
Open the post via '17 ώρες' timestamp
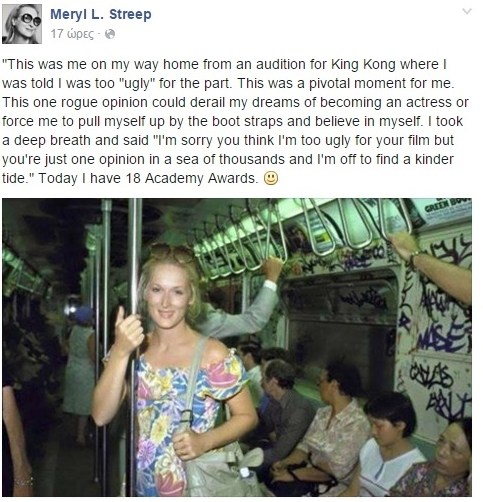(72, 34)
